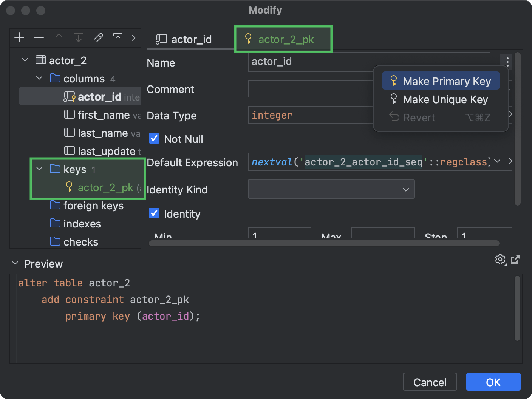Open the Identity Kind dropdown
Image resolution: width=532 pixels, height=399 pixels.
[x=405, y=189]
